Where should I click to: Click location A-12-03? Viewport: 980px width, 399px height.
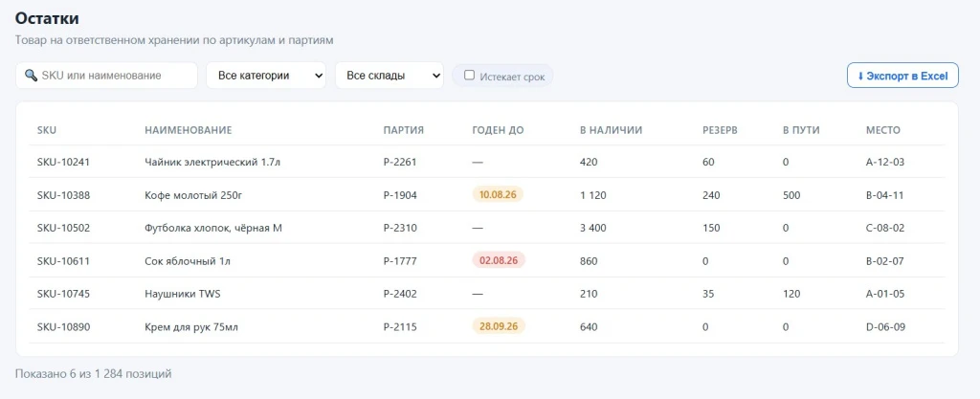[x=885, y=162]
